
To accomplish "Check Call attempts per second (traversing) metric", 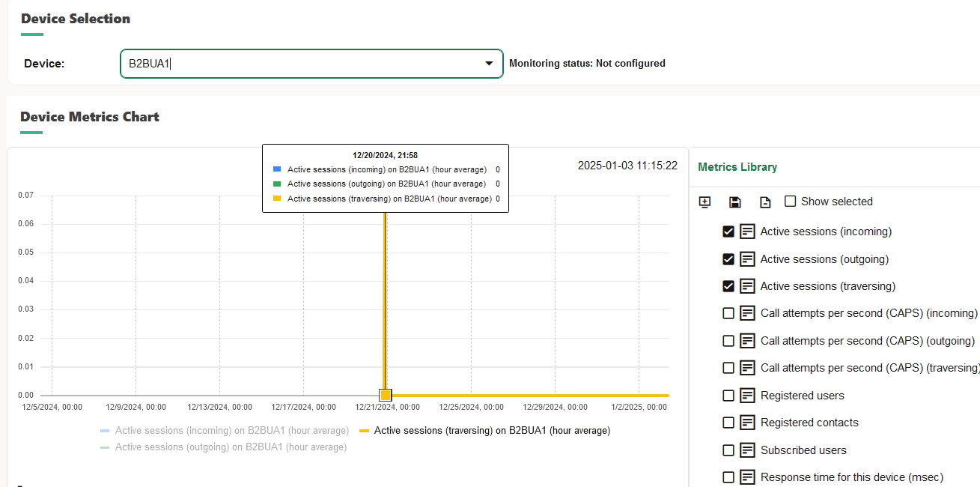I will [728, 368].
